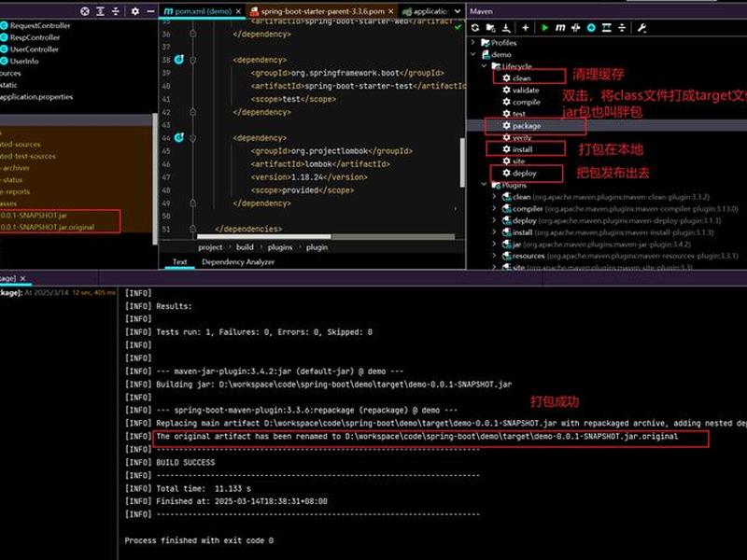Image resolution: width=747 pixels, height=560 pixels.
Task: Select the test lifecycle goal
Action: 514,114
